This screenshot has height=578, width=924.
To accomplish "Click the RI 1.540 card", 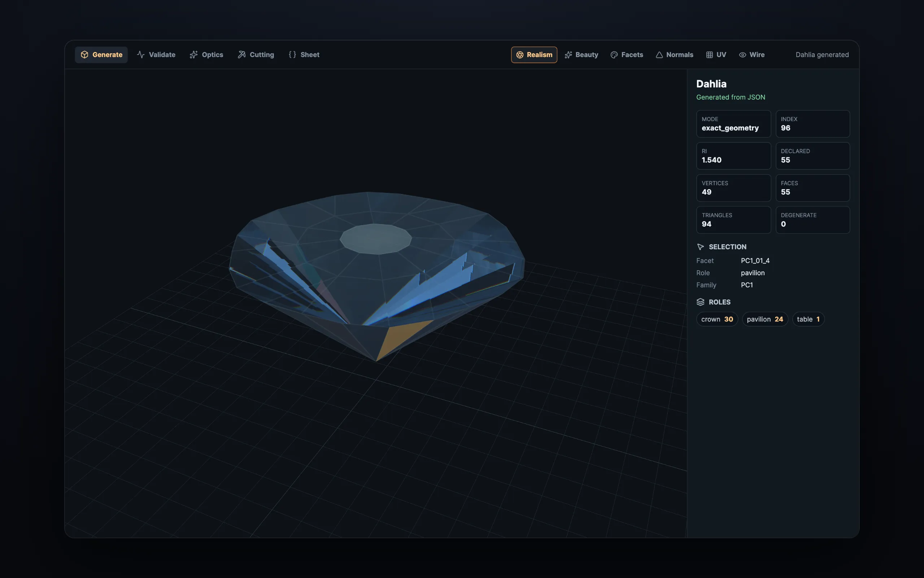I will tap(733, 156).
